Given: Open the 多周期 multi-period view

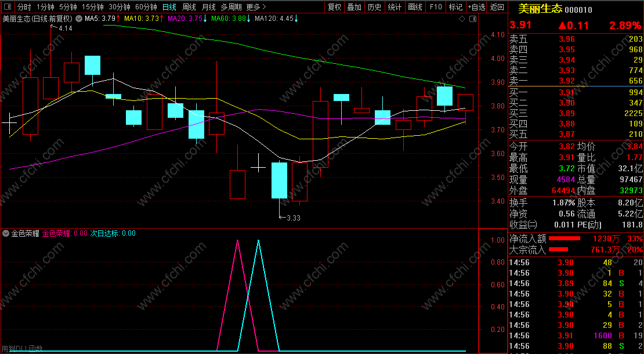Looking at the screenshot, I should [x=231, y=7].
